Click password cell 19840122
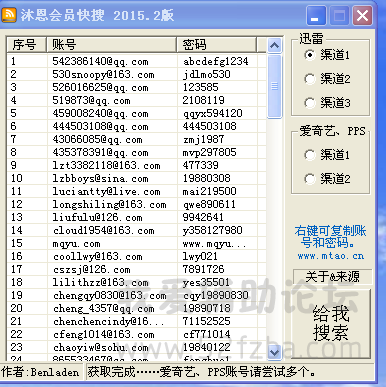This screenshot has height=387, width=386. pyautogui.click(x=207, y=347)
